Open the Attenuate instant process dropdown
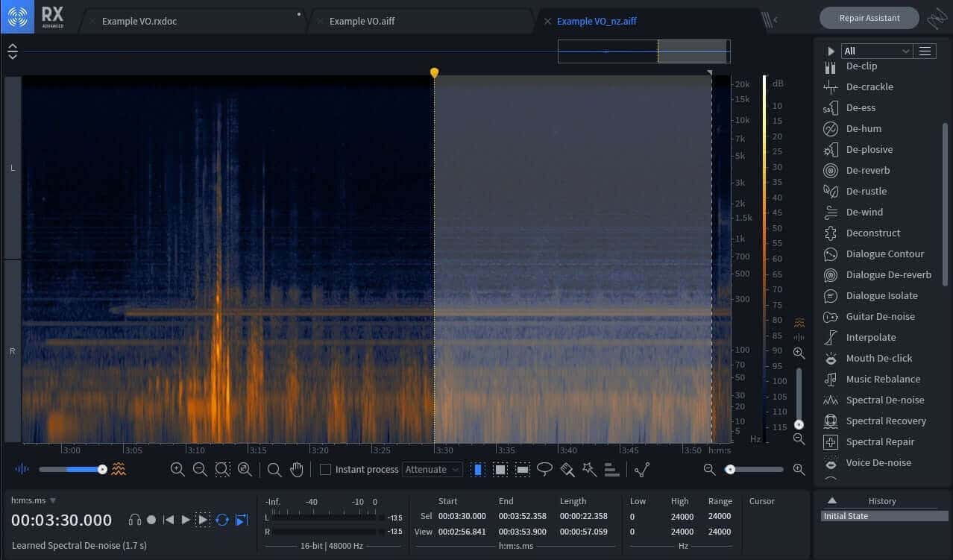This screenshot has height=560, width=953. [433, 469]
